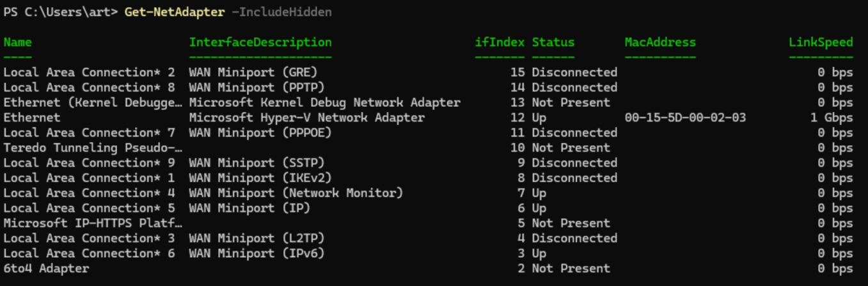The height and width of the screenshot is (286, 868).
Task: Click the Local Area Connection* 6 name
Action: coord(89,253)
